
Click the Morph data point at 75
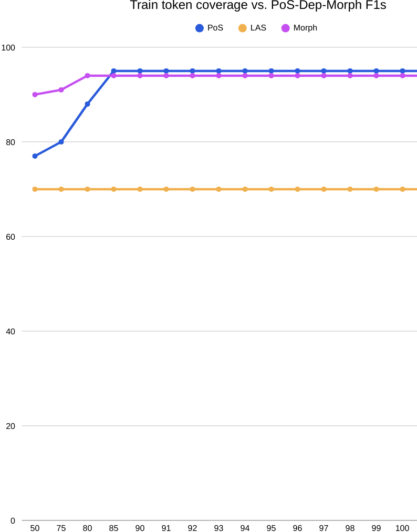point(61,90)
